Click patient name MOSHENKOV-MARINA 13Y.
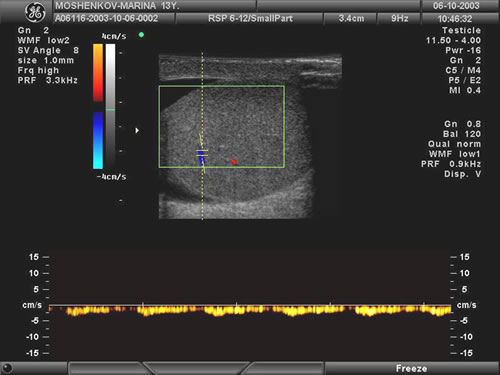 [117, 6]
